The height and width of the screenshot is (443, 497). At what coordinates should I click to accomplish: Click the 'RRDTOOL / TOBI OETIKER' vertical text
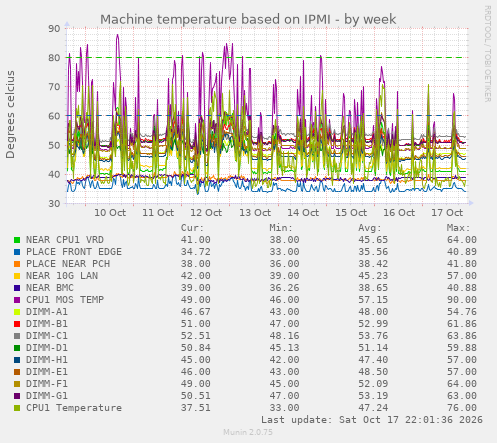point(487,54)
